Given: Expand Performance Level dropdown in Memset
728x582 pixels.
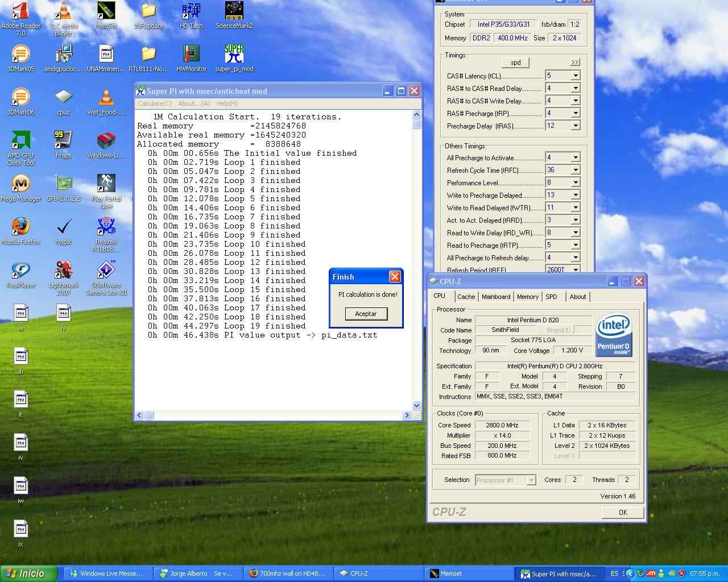Looking at the screenshot, I should [576, 182].
